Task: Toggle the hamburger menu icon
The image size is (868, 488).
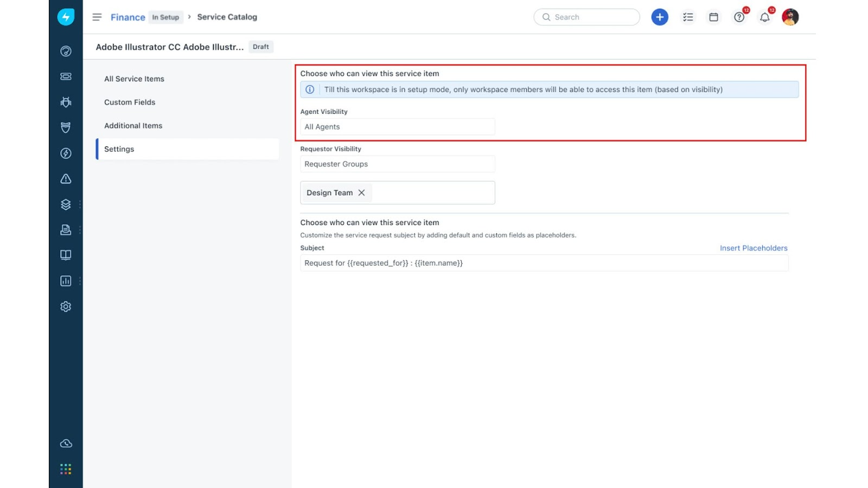Action: click(x=97, y=17)
